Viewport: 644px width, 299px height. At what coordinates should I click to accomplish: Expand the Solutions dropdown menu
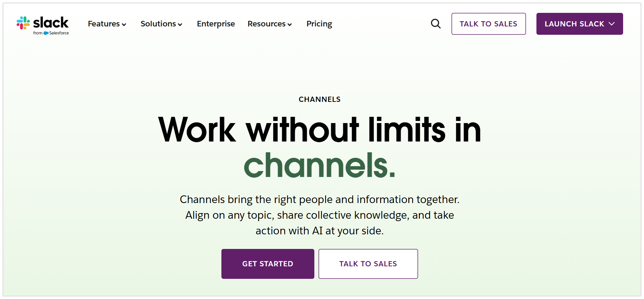coord(161,24)
